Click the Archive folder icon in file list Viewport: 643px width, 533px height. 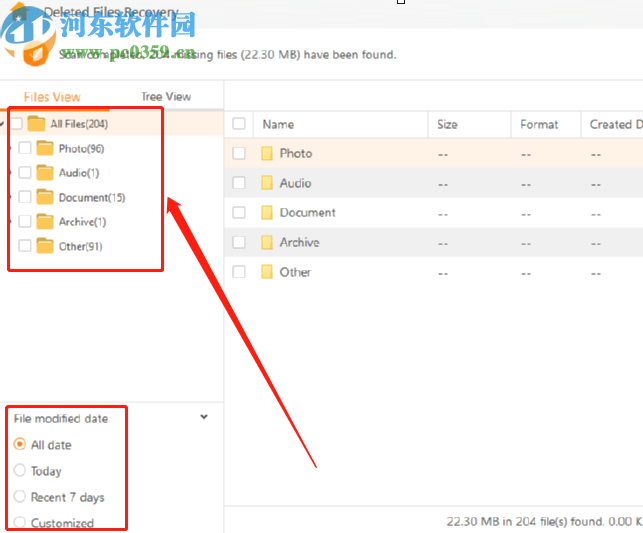coord(267,242)
